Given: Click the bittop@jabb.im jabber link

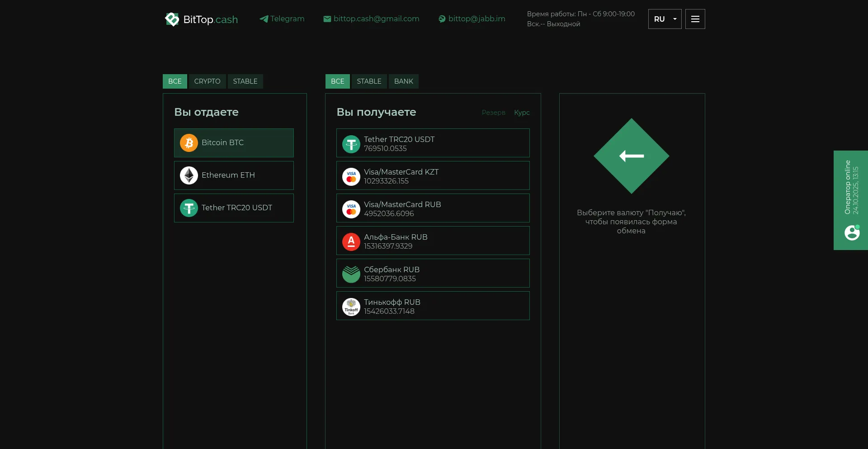Looking at the screenshot, I should point(472,19).
